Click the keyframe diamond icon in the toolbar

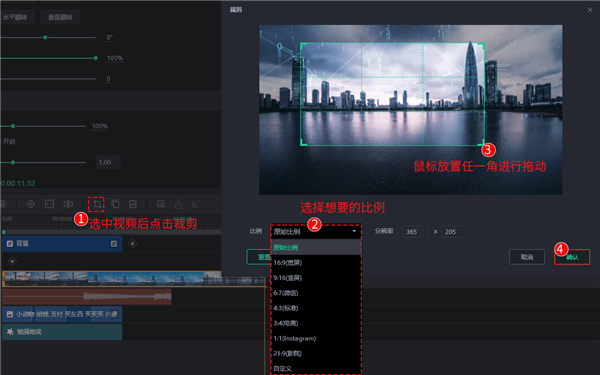pyautogui.click(x=31, y=204)
